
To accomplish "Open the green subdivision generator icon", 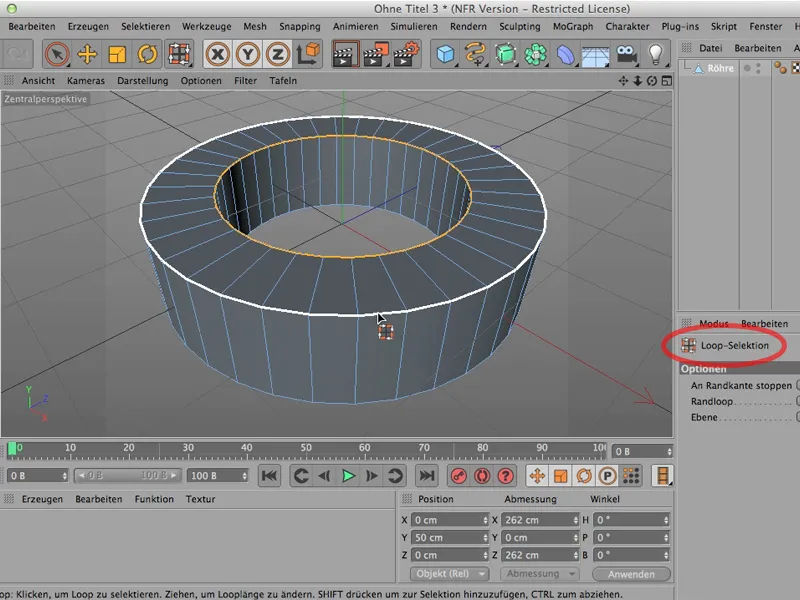I will click(x=506, y=54).
